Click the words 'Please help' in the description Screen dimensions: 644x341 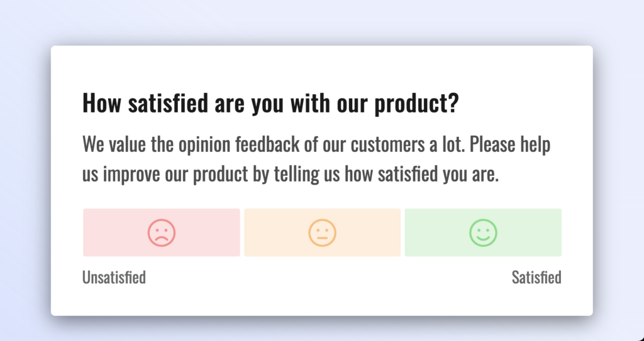point(510,145)
